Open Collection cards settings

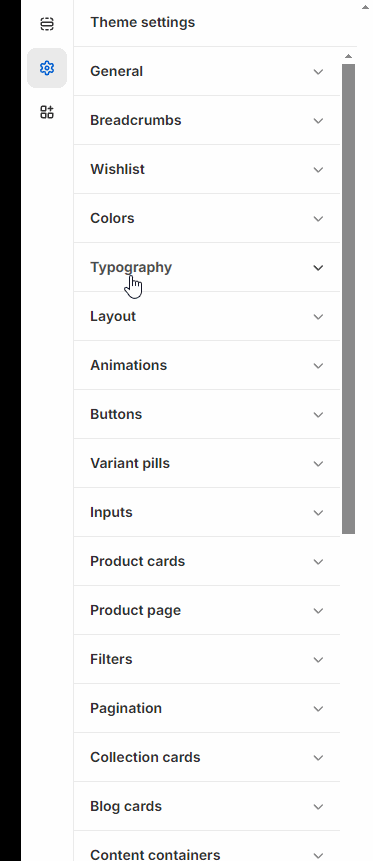pos(207,757)
